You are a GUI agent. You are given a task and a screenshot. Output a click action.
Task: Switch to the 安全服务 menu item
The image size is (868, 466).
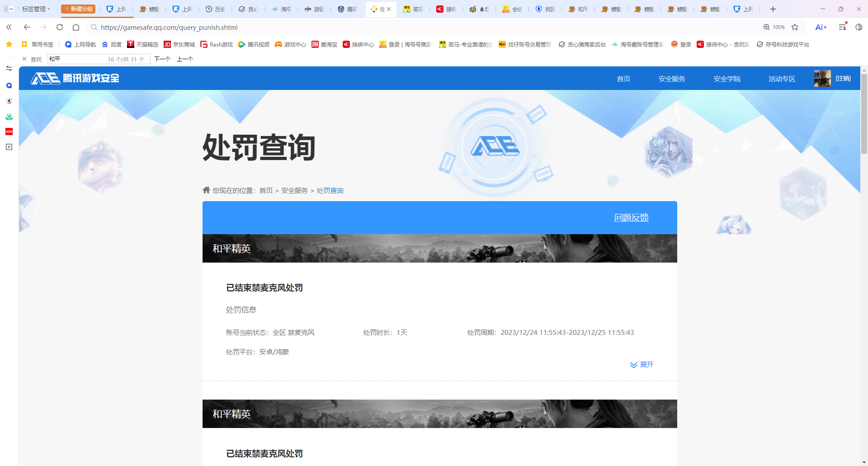coord(672,78)
